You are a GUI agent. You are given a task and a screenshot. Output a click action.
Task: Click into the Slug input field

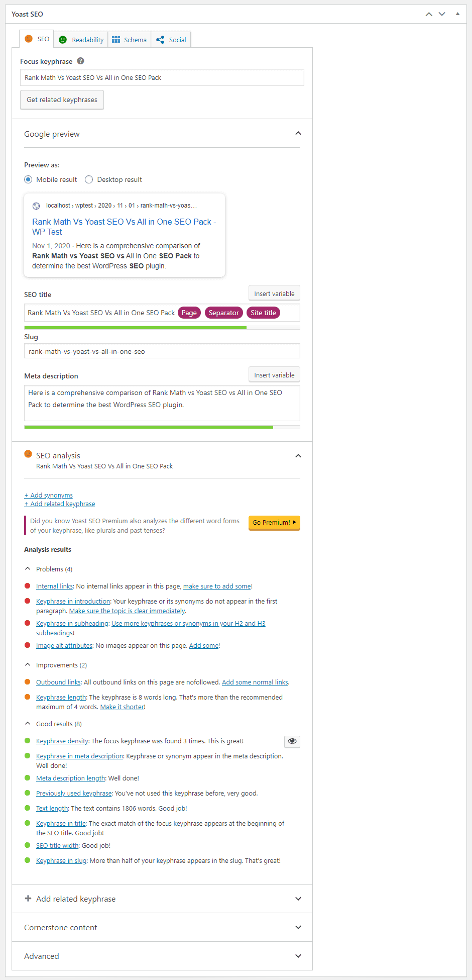click(162, 351)
